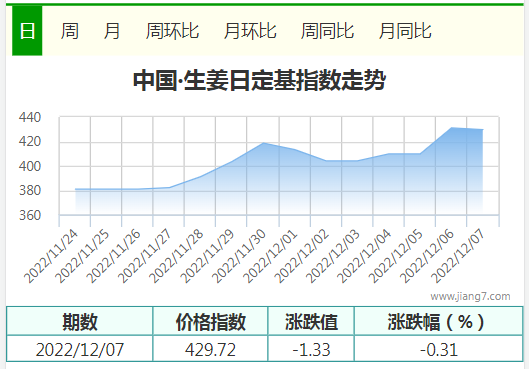This screenshot has height=369, width=529.
Task: Click the 价格指数 column header
Action: point(210,321)
